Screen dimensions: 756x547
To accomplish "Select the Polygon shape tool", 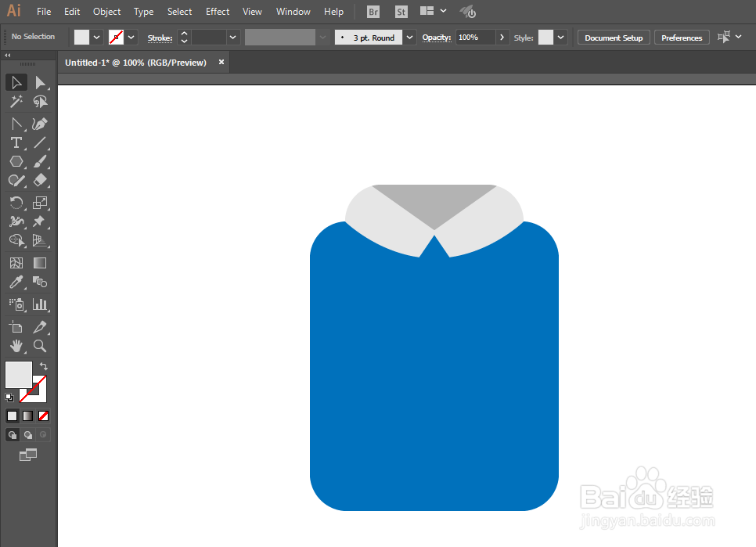I will pos(16,161).
